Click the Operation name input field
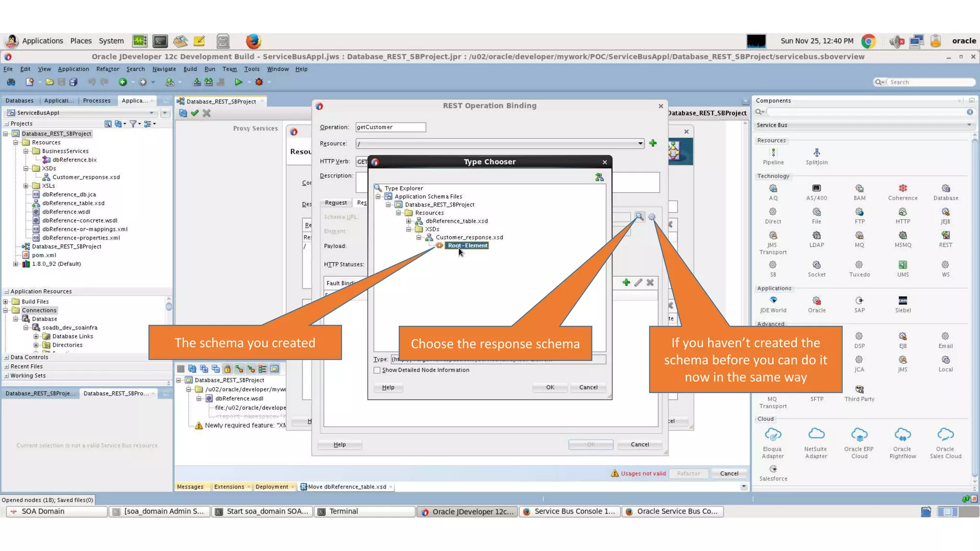Image resolution: width=980 pixels, height=551 pixels. (x=390, y=127)
